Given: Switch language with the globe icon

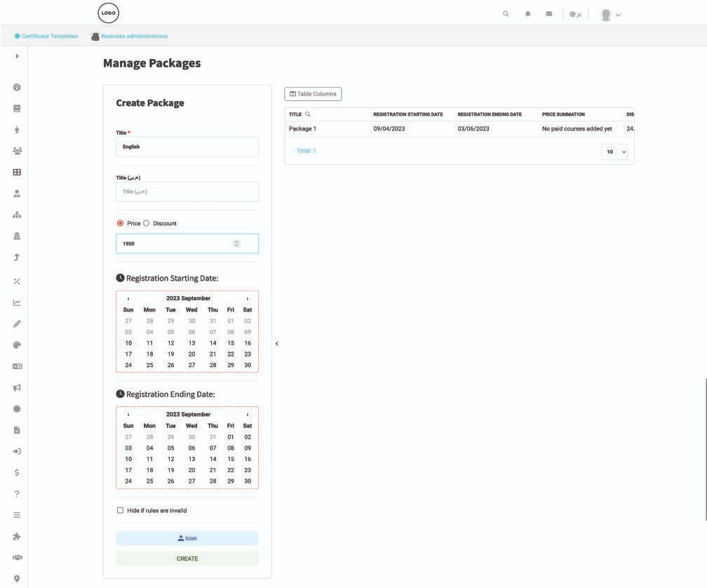Looking at the screenshot, I should (575, 15).
